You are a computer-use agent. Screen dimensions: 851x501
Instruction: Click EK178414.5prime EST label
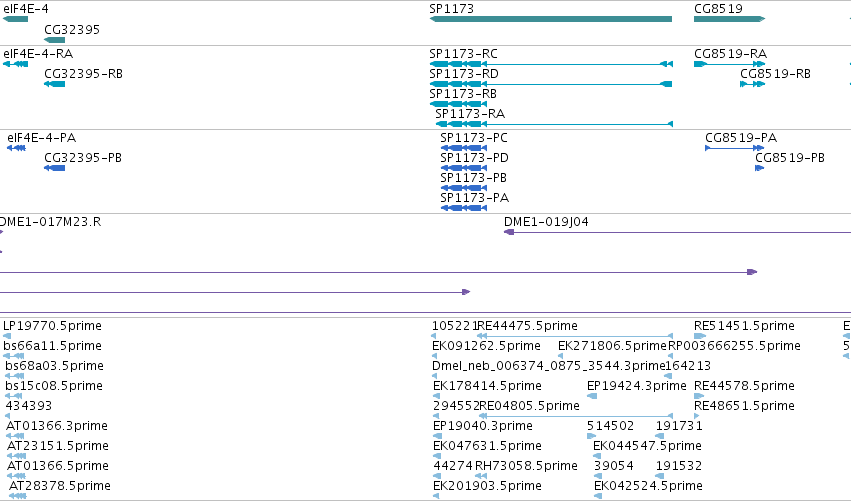click(x=487, y=386)
